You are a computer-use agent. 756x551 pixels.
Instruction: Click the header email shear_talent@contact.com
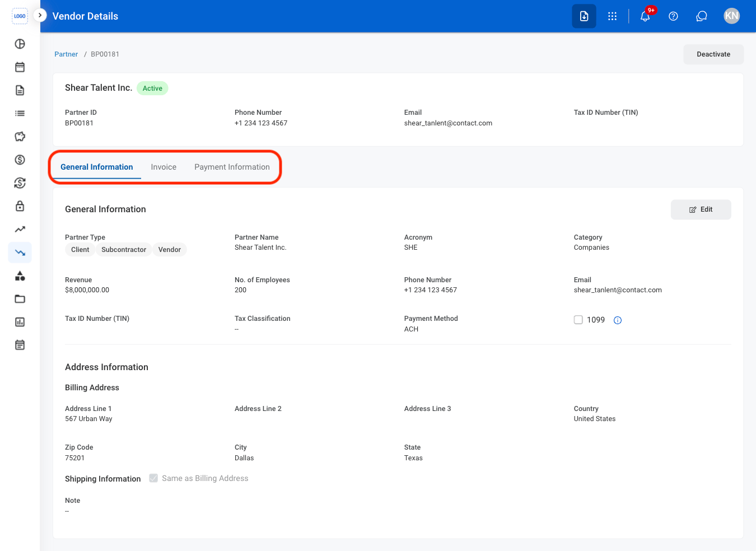(x=448, y=123)
